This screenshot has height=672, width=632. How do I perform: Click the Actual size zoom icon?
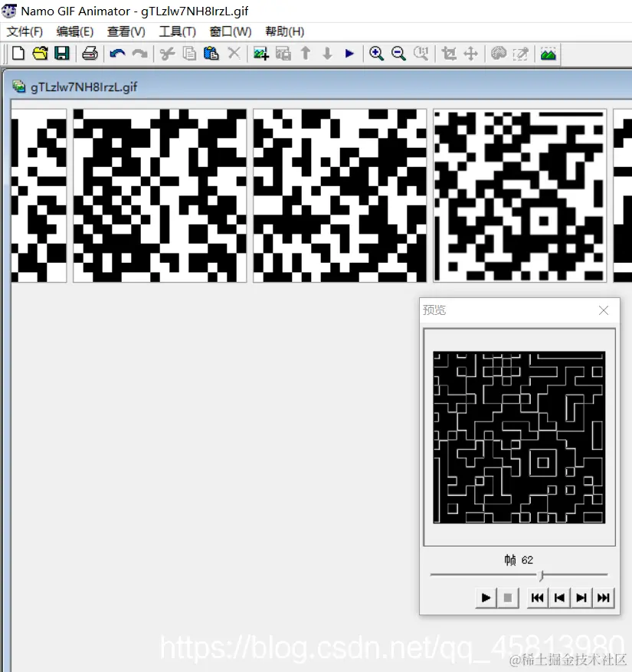[421, 54]
